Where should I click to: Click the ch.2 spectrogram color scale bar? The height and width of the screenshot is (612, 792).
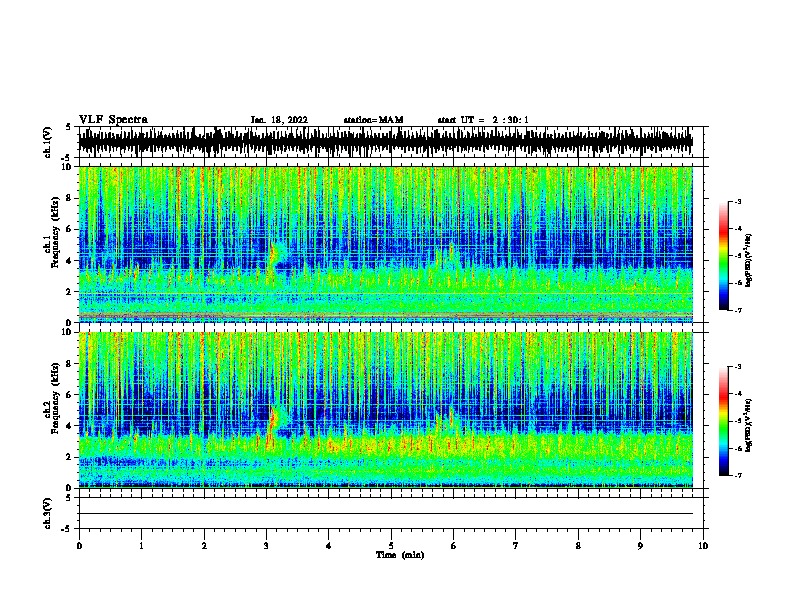723,421
